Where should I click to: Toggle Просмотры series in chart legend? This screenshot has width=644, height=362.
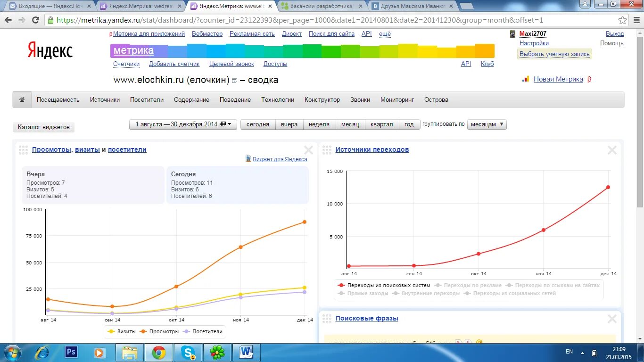pos(159,331)
